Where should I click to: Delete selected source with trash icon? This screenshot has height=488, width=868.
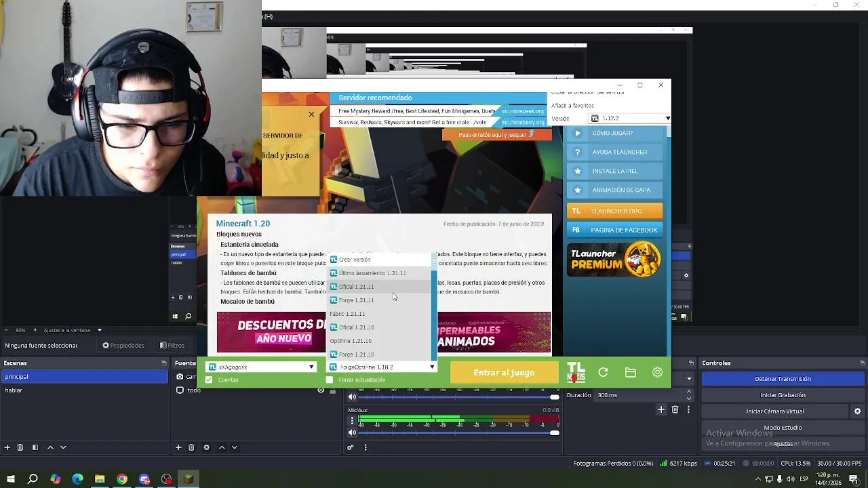pyautogui.click(x=191, y=447)
